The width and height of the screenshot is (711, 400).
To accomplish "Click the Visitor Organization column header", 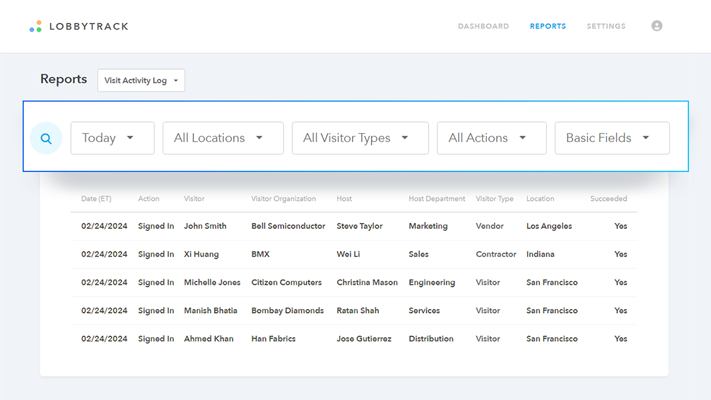I will [x=283, y=199].
